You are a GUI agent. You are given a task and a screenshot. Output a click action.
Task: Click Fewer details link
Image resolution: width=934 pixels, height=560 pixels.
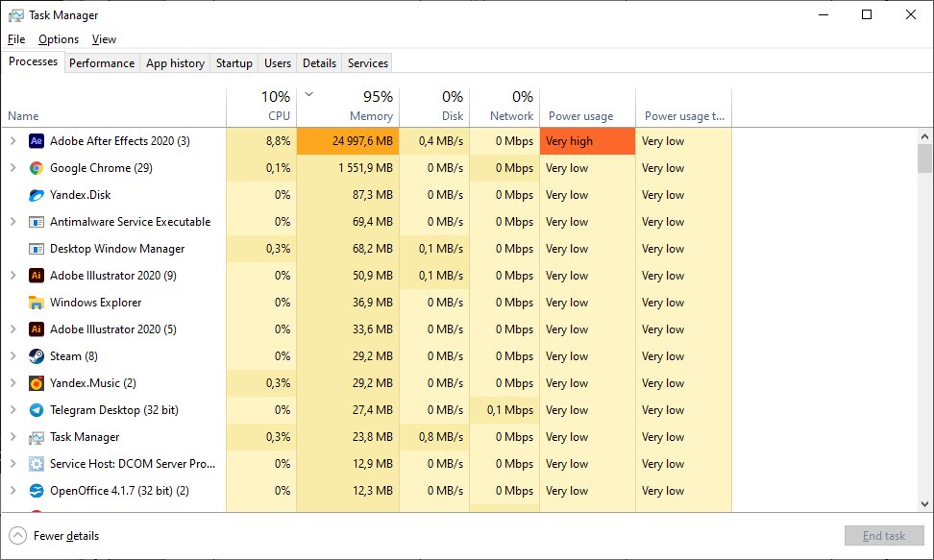[66, 536]
